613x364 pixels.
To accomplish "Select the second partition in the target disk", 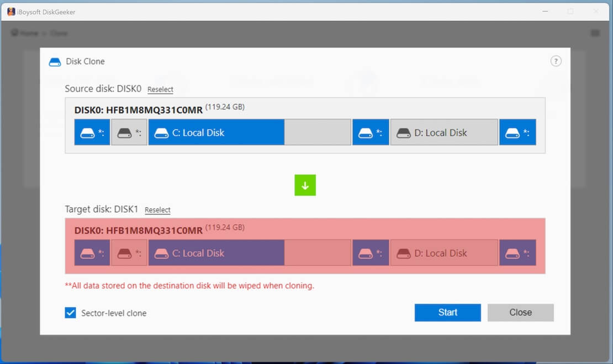I will coord(129,253).
